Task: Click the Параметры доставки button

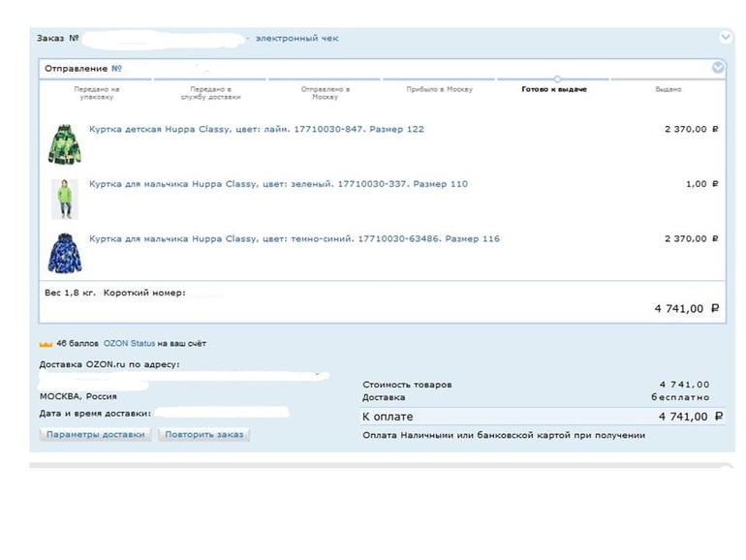Action: click(95, 434)
